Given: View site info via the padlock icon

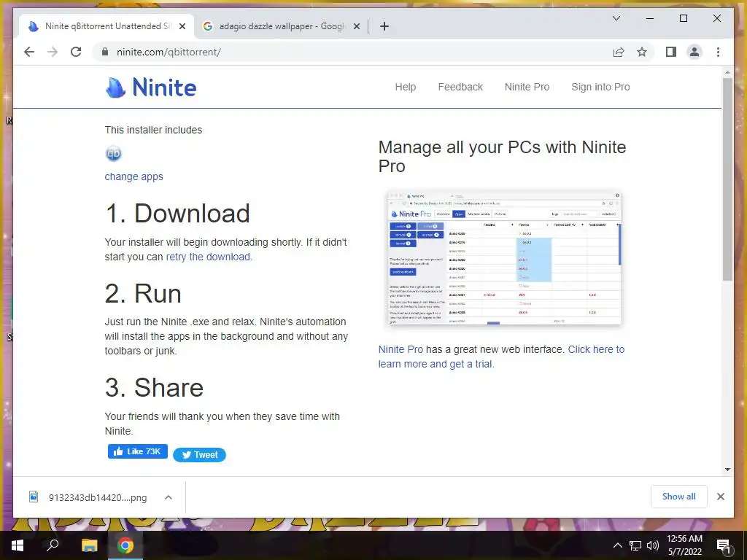Looking at the screenshot, I should 105,52.
